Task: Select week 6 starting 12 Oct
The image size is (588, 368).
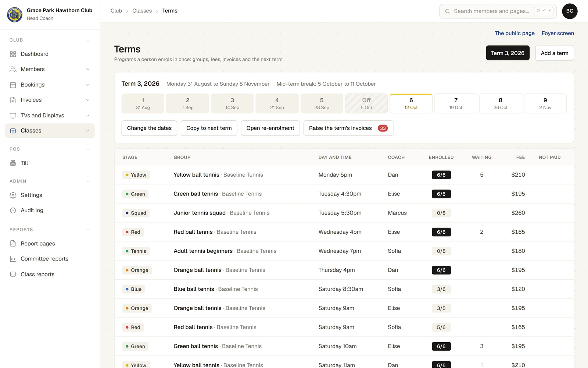Action: click(x=411, y=103)
